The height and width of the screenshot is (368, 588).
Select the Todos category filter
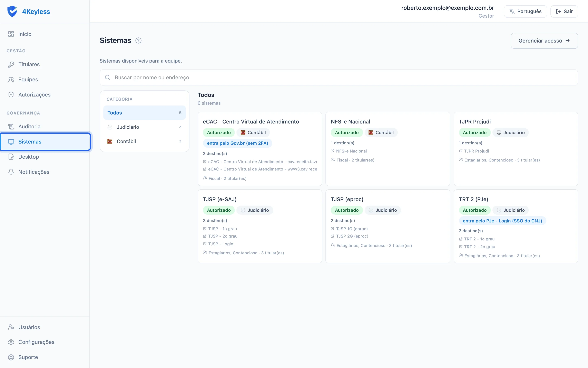click(144, 113)
